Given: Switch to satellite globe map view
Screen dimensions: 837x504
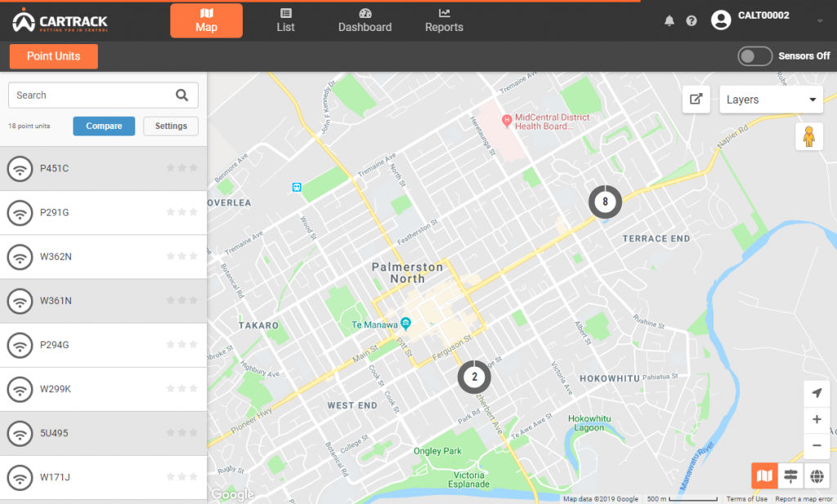Looking at the screenshot, I should click(x=817, y=476).
